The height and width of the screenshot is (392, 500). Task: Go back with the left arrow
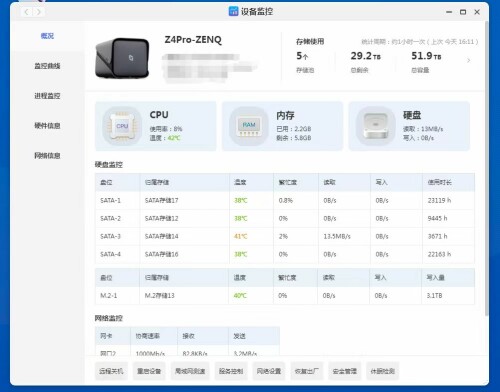coord(27,12)
